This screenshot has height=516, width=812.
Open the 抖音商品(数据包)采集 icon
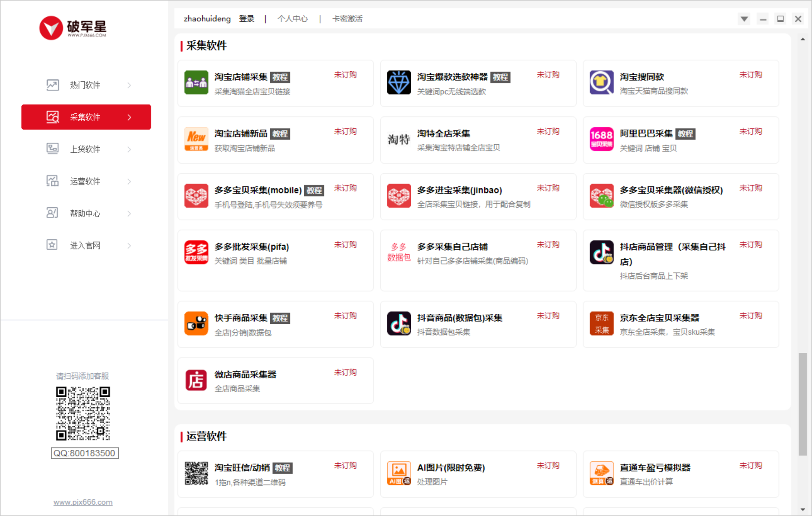pyautogui.click(x=399, y=323)
